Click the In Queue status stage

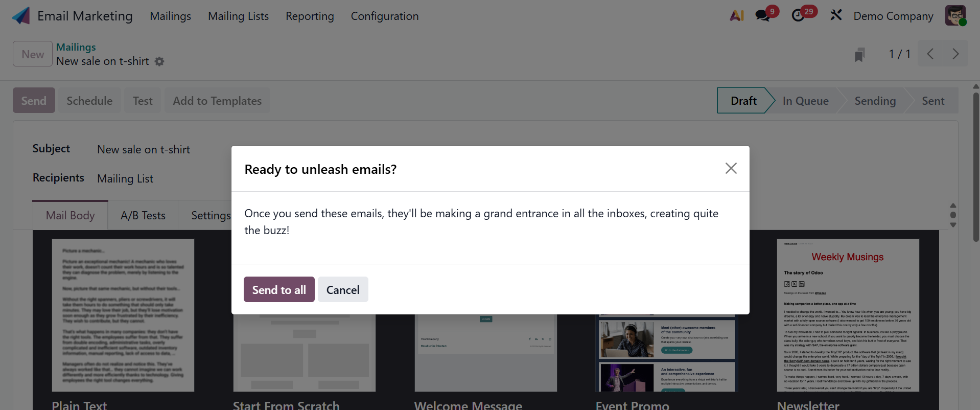(x=805, y=101)
